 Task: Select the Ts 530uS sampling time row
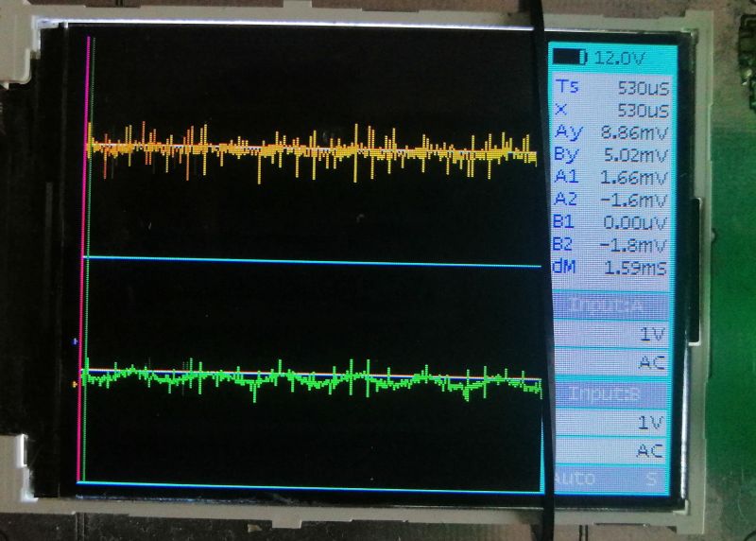611,87
